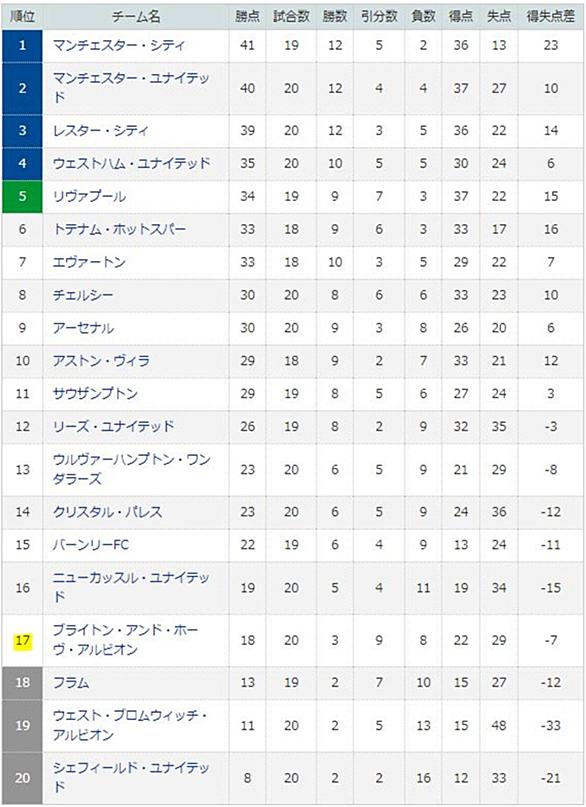Select the エヴァートン team link

tap(90, 262)
